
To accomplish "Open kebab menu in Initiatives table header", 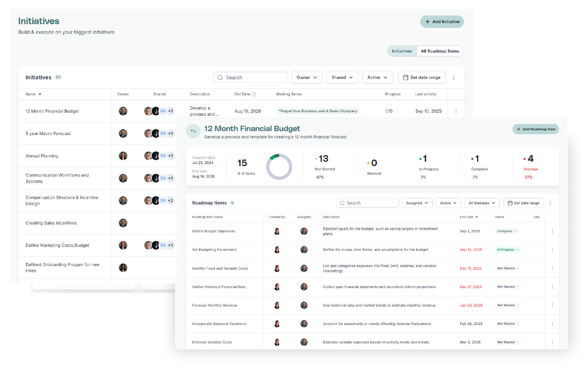I will [454, 78].
